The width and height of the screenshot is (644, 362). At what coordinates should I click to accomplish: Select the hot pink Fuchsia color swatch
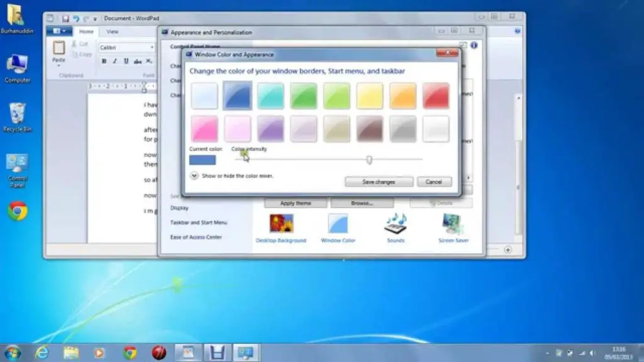(x=204, y=129)
